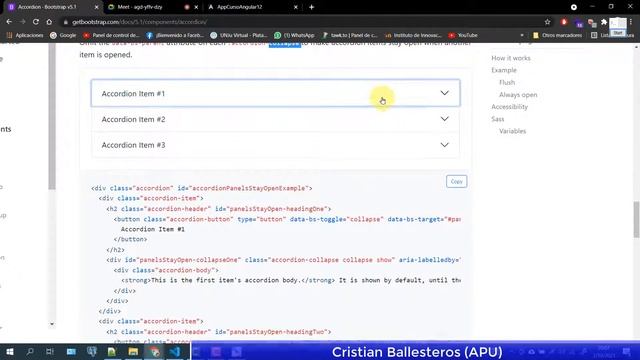Click the Accordion Item #1 chevron
Screen dimensions: 640x360
coord(444,93)
